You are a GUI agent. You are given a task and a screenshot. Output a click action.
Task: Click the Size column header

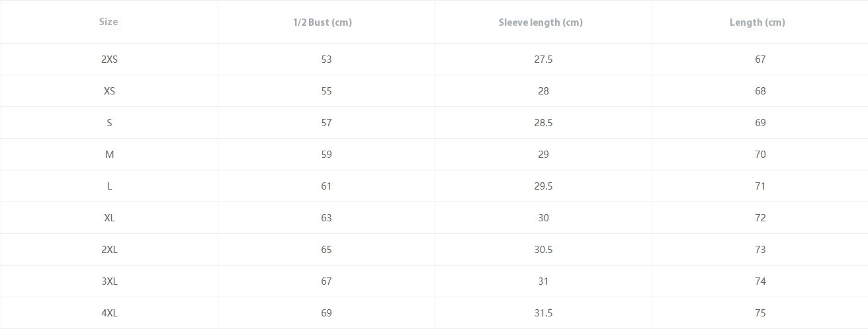pyautogui.click(x=108, y=22)
